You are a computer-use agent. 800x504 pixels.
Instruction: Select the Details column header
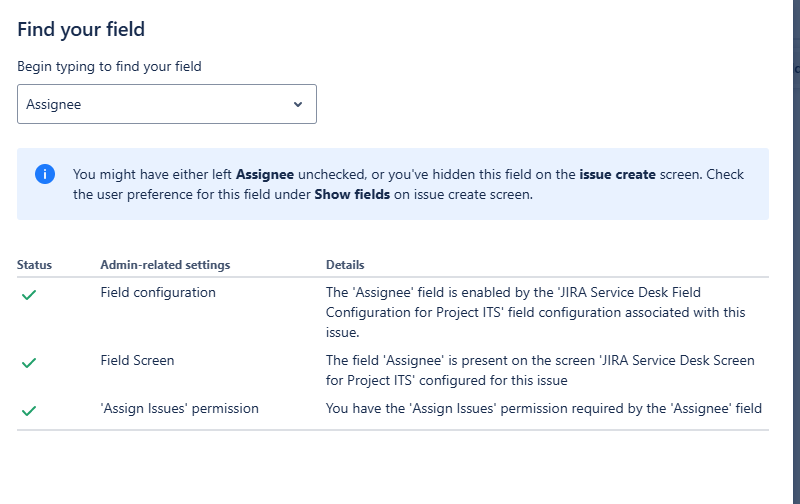(345, 265)
